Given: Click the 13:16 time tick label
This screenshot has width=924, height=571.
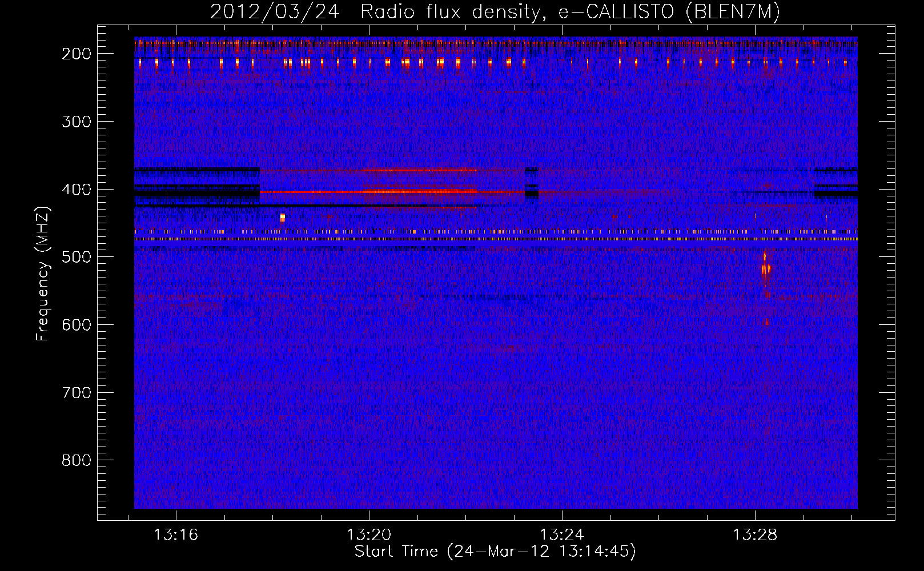Looking at the screenshot, I should coord(176,535).
